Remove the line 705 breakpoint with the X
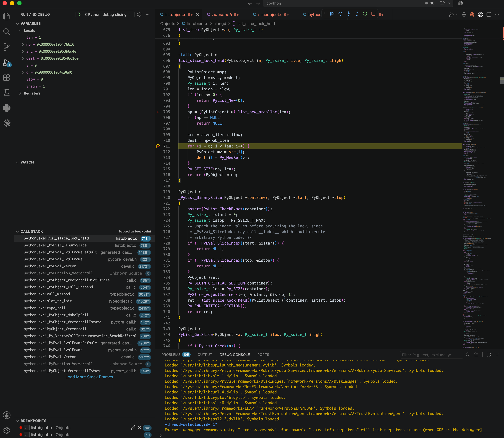This screenshot has height=438, width=504. click(x=139, y=428)
